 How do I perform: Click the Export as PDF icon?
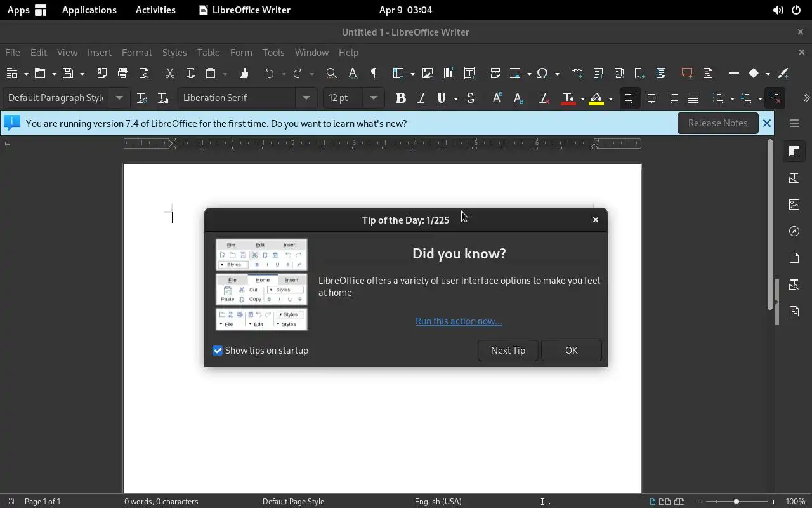(x=102, y=74)
